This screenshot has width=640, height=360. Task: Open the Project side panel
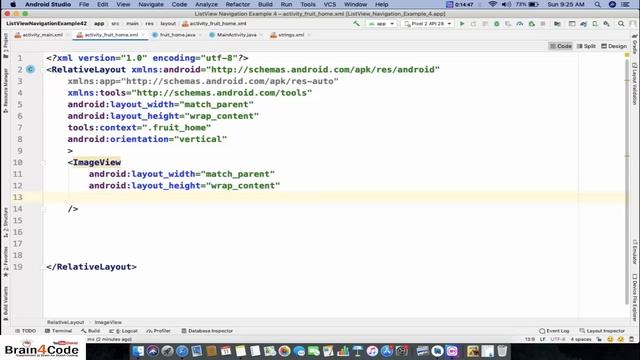point(5,45)
